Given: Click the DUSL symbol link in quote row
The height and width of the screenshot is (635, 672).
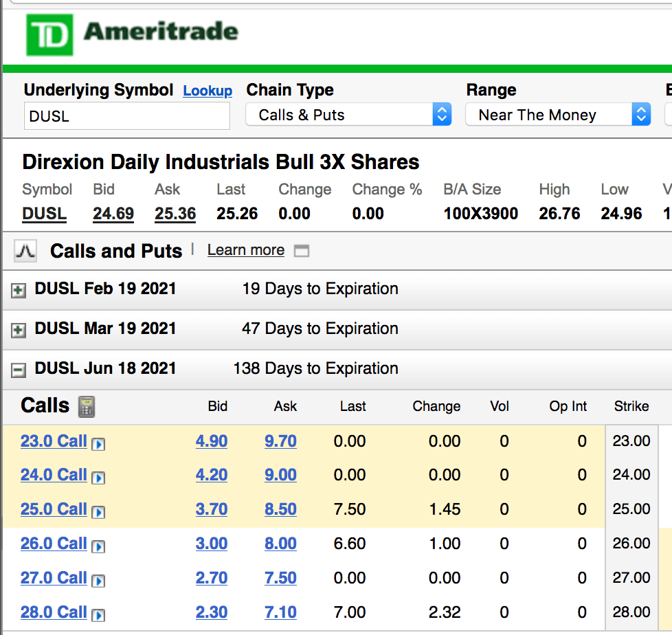Looking at the screenshot, I should click(45, 214).
